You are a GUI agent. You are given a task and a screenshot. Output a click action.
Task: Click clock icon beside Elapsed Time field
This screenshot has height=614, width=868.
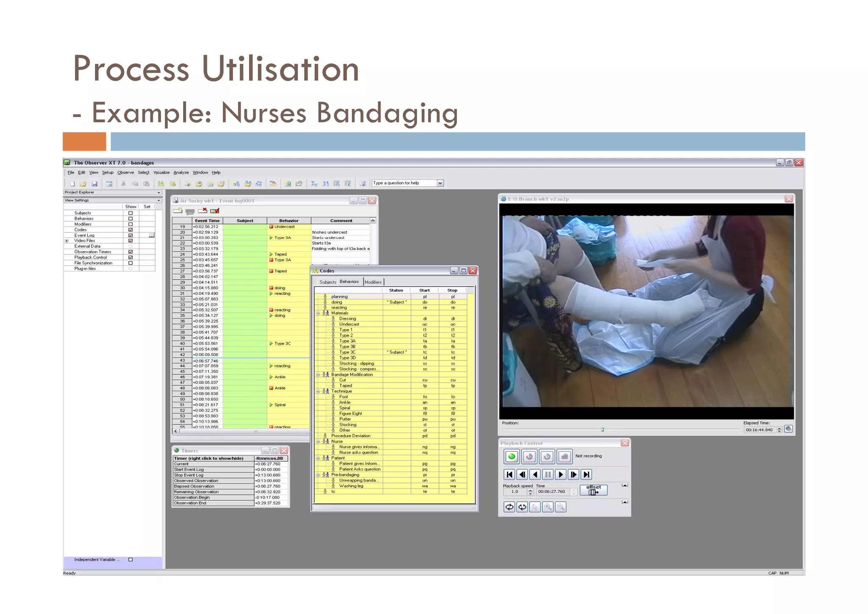click(x=788, y=429)
